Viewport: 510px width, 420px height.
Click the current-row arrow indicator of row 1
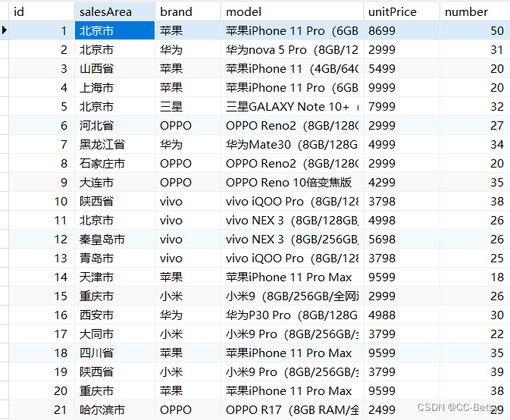[x=5, y=30]
